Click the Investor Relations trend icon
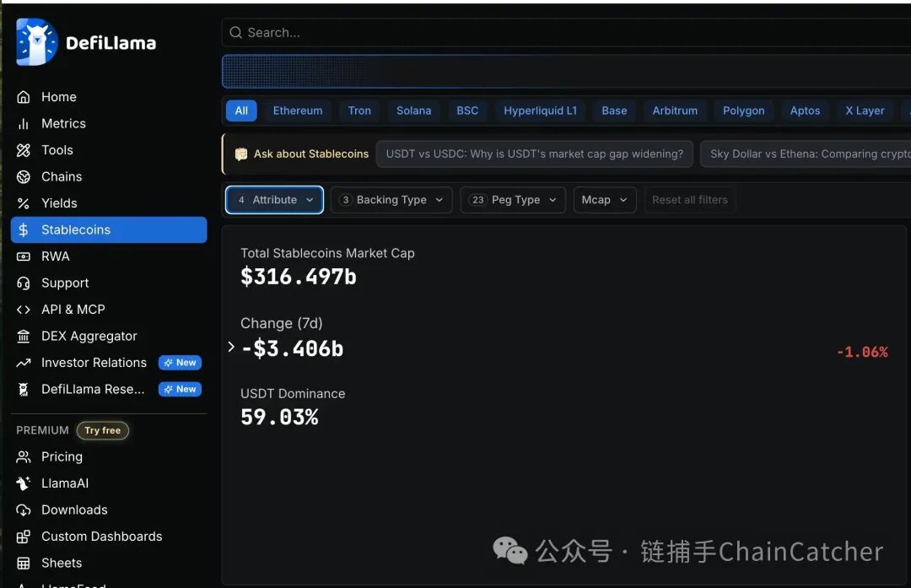Image resolution: width=911 pixels, height=588 pixels. point(24,363)
